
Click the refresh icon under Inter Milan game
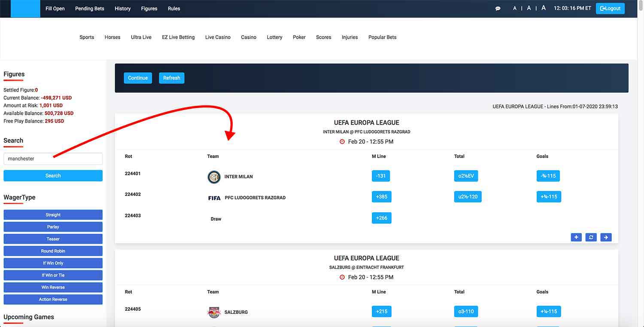(x=591, y=237)
